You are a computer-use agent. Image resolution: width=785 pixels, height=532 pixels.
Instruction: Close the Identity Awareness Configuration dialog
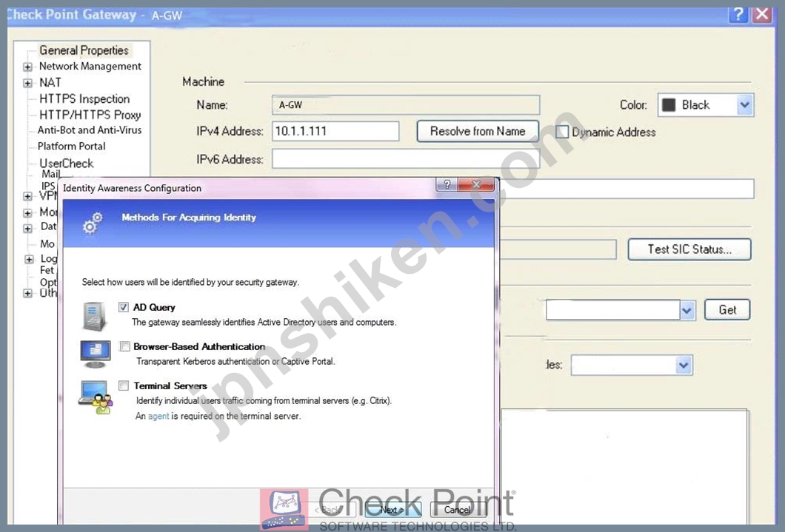476,184
